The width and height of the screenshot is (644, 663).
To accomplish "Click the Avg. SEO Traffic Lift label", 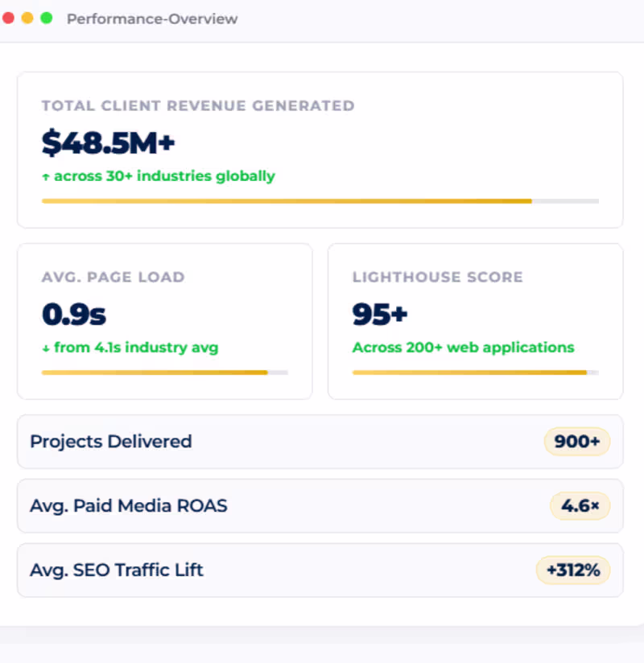I will 117,570.
